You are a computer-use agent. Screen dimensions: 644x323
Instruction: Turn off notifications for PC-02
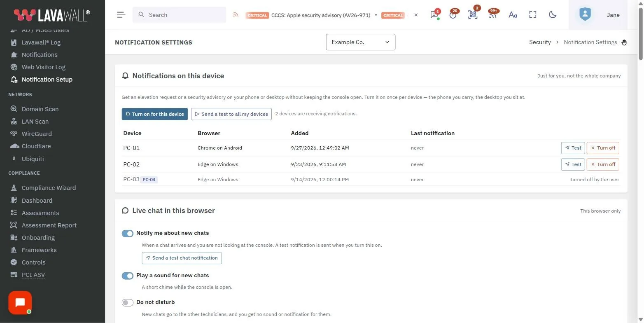click(603, 164)
